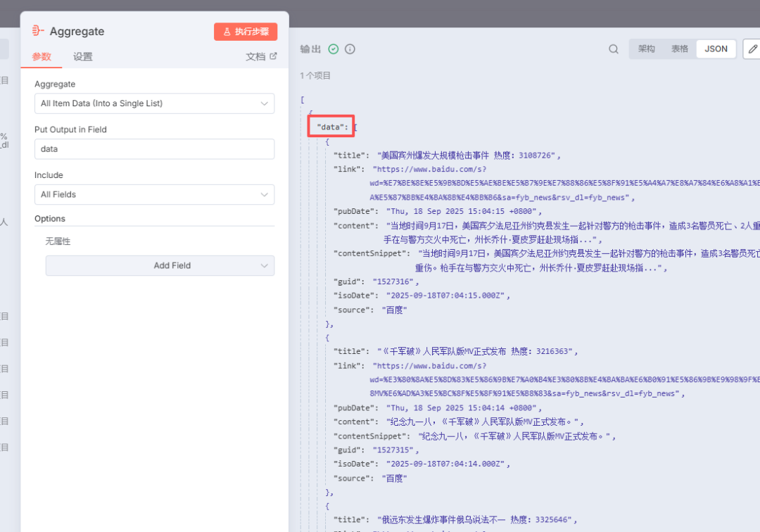Open the Include dropdown showing All Fields
The image size is (760, 532).
(154, 194)
